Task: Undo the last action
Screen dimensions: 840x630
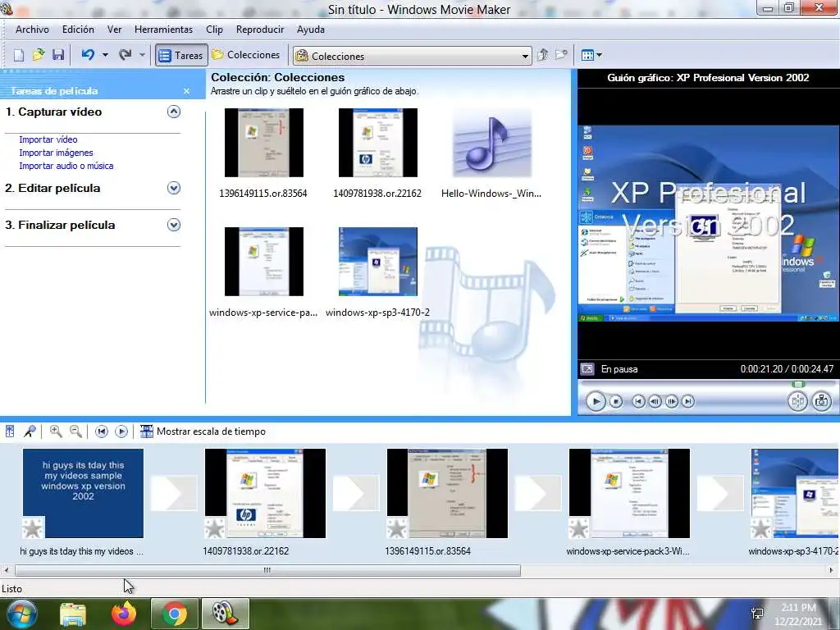Action: click(88, 55)
